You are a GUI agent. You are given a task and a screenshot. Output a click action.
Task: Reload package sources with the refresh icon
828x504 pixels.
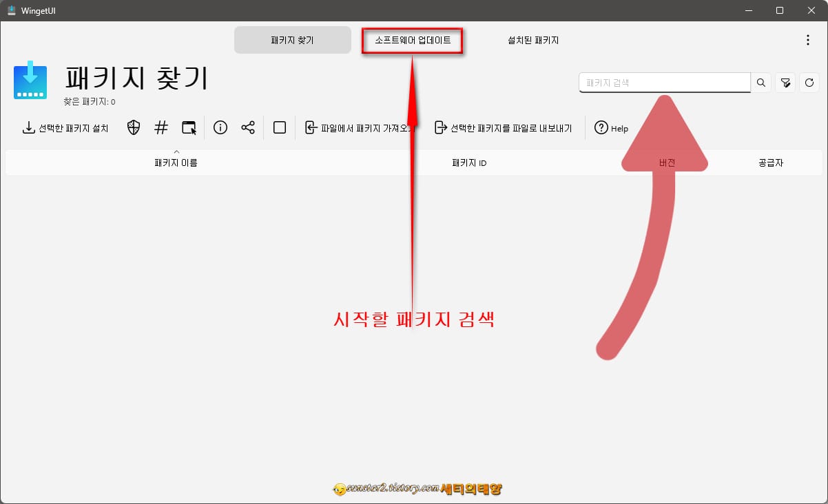point(809,82)
